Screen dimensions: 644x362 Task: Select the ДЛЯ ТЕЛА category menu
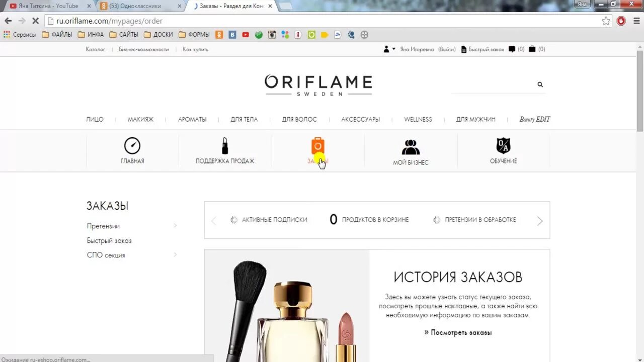pyautogui.click(x=244, y=120)
